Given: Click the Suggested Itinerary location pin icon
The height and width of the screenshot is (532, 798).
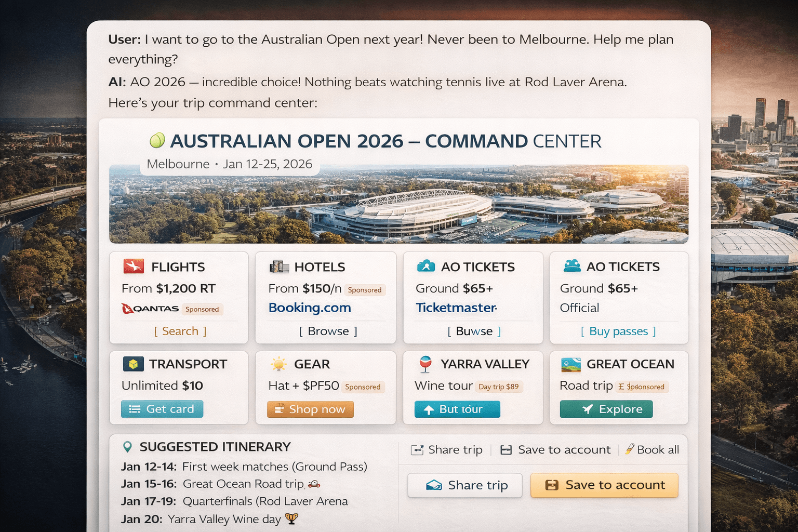Looking at the screenshot, I should pyautogui.click(x=127, y=447).
